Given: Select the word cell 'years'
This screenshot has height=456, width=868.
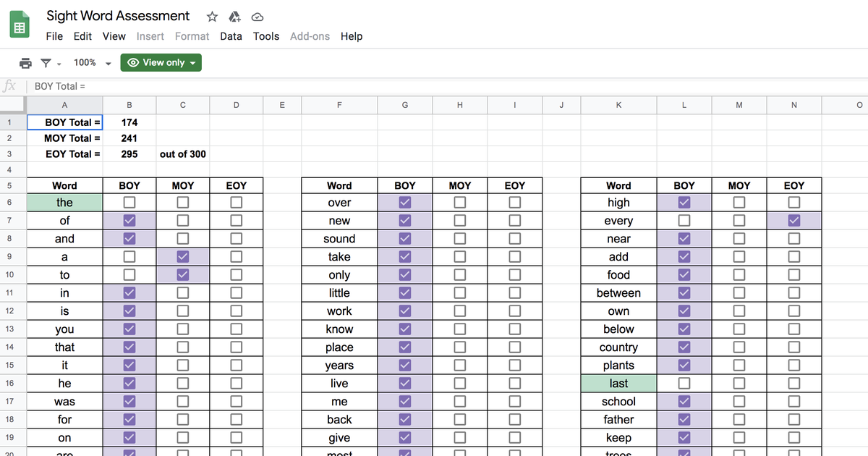Looking at the screenshot, I should click(339, 366).
